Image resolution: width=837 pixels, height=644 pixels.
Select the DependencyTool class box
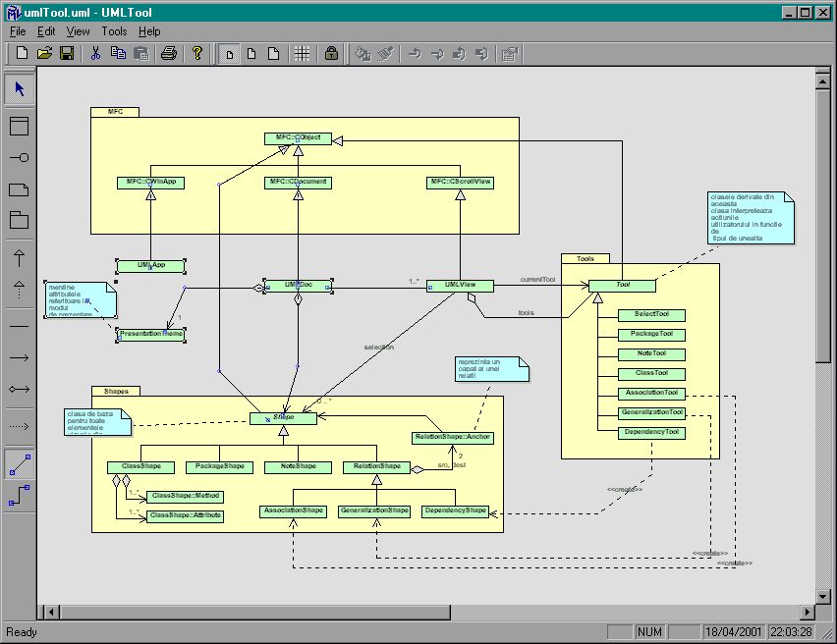[651, 433]
